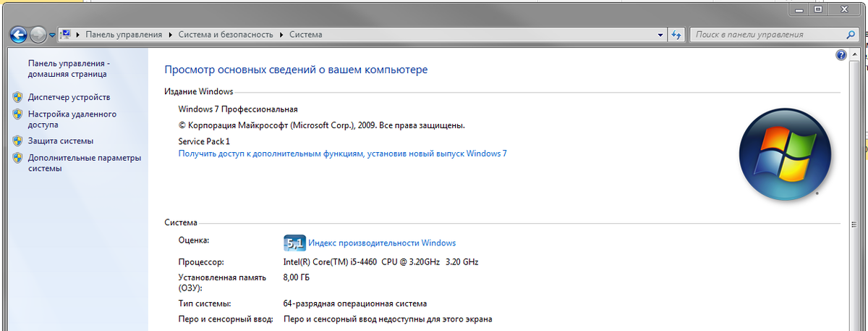This screenshot has height=331, width=868.
Task: Click the greyed forward navigation arrow
Action: pos(38,34)
